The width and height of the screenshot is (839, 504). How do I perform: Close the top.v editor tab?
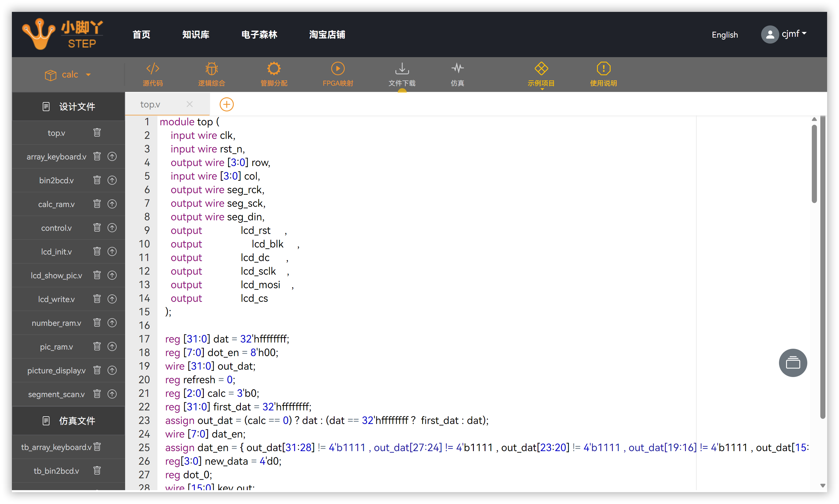point(190,104)
